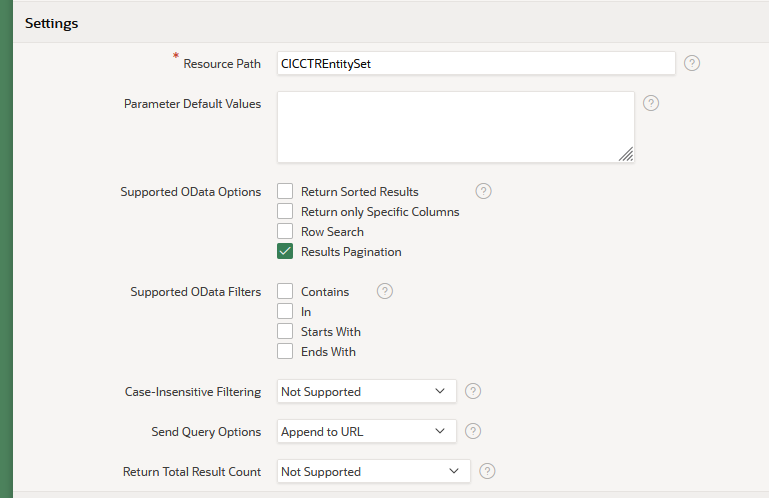This screenshot has height=498, width=769.
Task: Check the In filter checkbox
Action: (285, 312)
